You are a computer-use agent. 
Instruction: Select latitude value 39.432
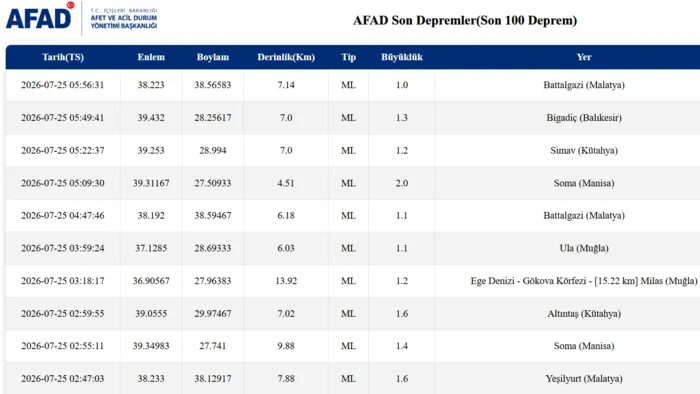coord(151,118)
